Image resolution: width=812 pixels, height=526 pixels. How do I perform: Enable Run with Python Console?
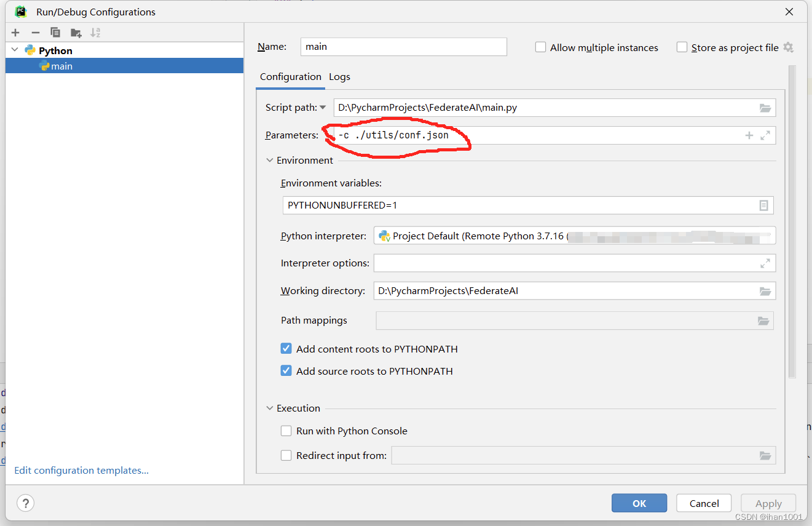286,431
